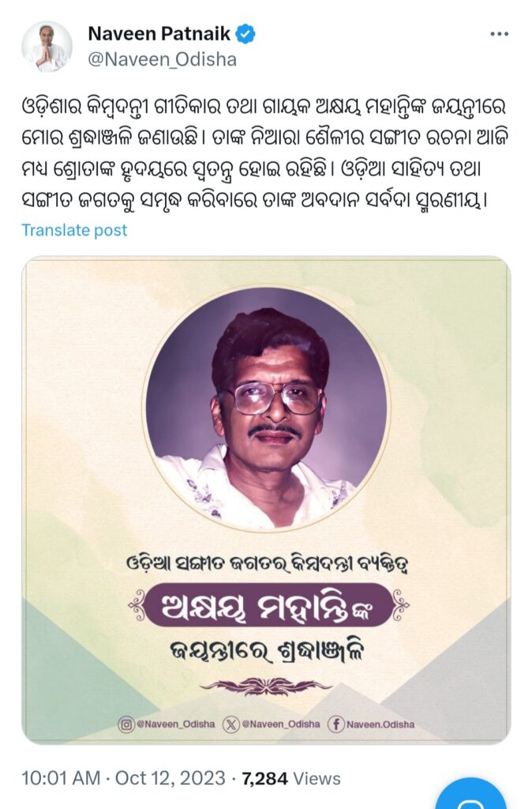Click the @Naveen_Odisha handle under the name
This screenshot has height=809, width=532.
tap(163, 60)
